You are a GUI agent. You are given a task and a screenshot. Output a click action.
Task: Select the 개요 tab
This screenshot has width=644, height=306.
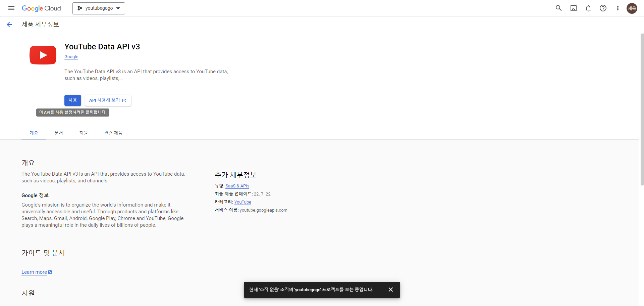[34, 133]
